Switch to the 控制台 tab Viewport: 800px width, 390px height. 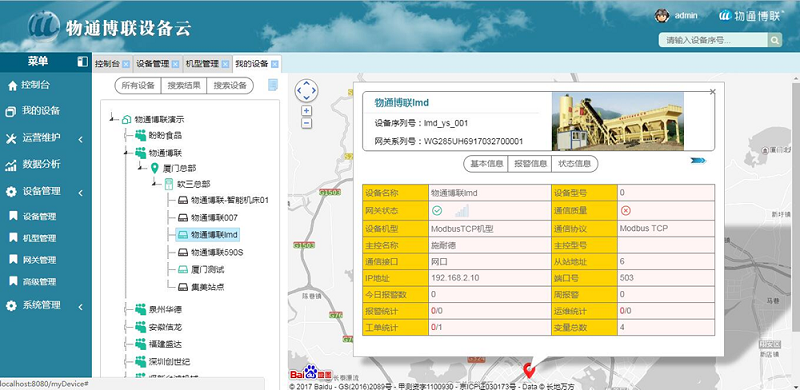coord(107,64)
